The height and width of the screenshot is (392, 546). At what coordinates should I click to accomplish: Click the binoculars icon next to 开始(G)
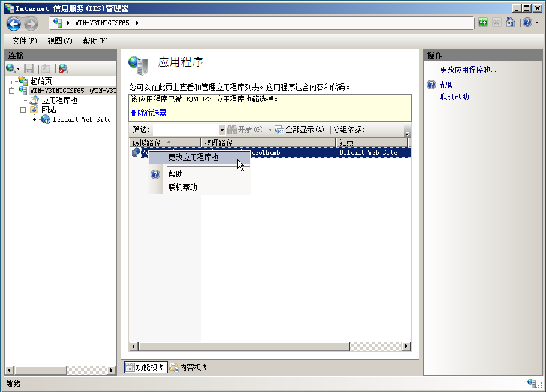pos(232,129)
